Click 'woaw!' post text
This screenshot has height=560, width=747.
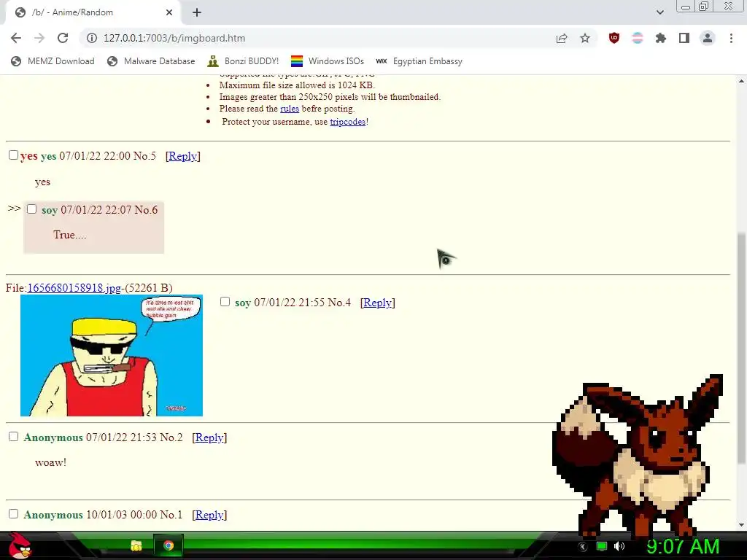(50, 462)
